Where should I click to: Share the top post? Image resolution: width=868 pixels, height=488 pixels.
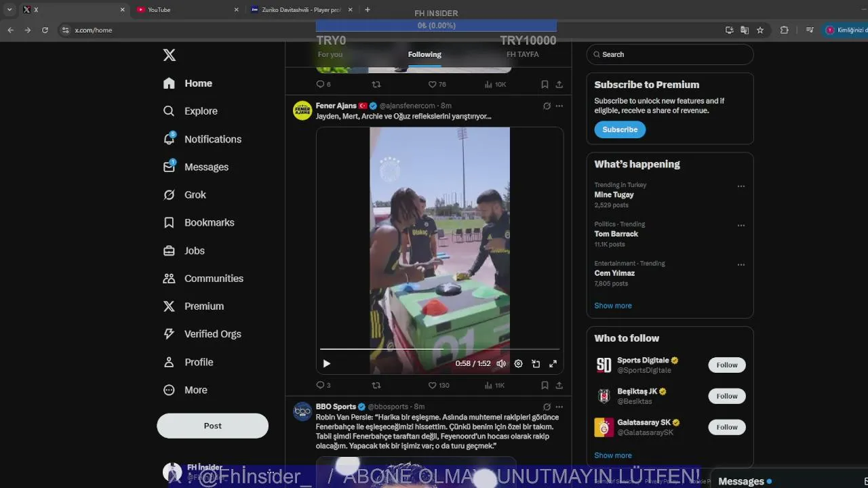click(x=559, y=84)
